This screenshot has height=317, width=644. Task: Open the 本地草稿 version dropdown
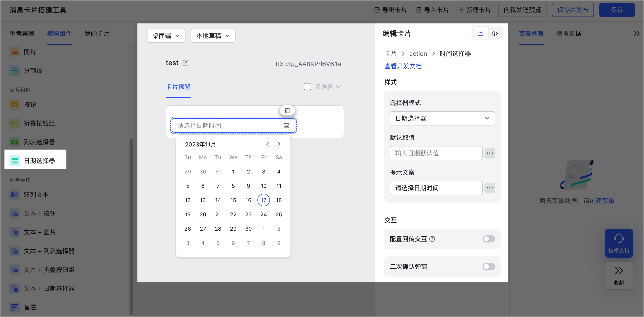[213, 36]
